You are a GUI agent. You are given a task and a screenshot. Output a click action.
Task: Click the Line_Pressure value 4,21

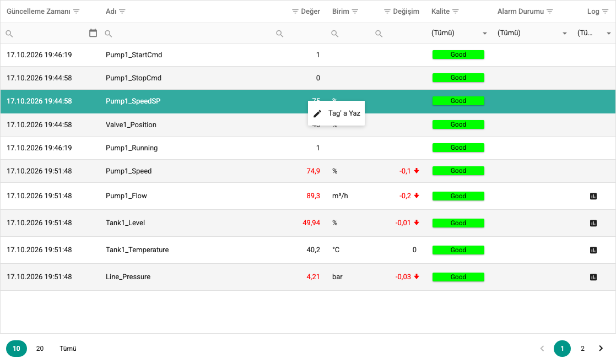313,277
